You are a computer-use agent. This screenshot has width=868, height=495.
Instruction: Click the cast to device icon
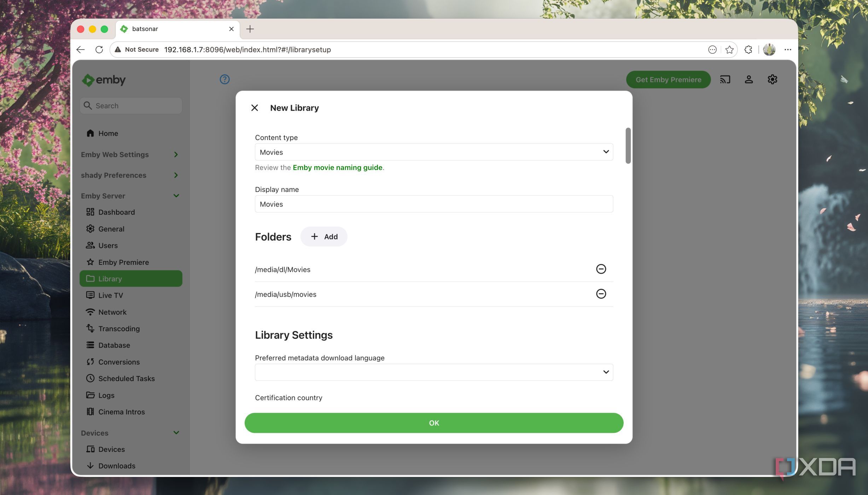click(725, 80)
